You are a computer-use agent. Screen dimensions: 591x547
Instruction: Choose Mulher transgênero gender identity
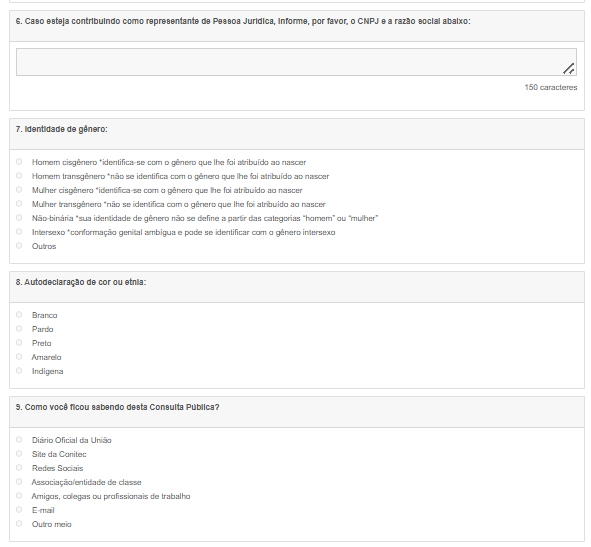[x=19, y=204]
